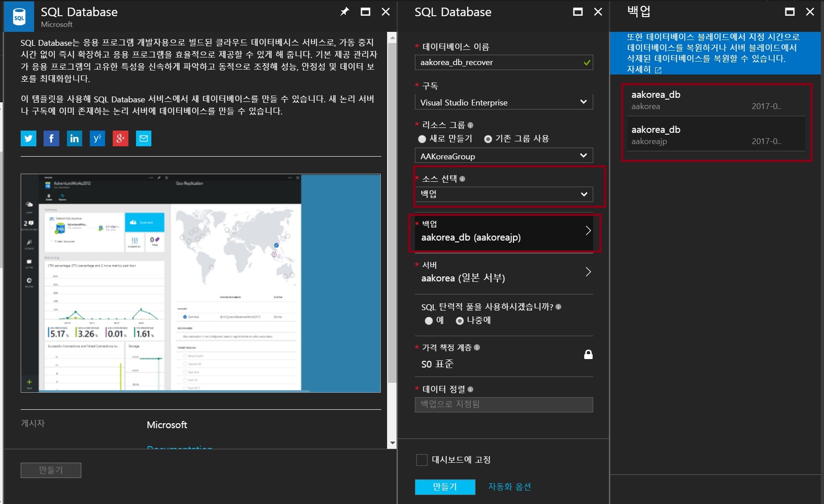The width and height of the screenshot is (824, 504).
Task: Close the 백업 blade
Action: coord(810,12)
